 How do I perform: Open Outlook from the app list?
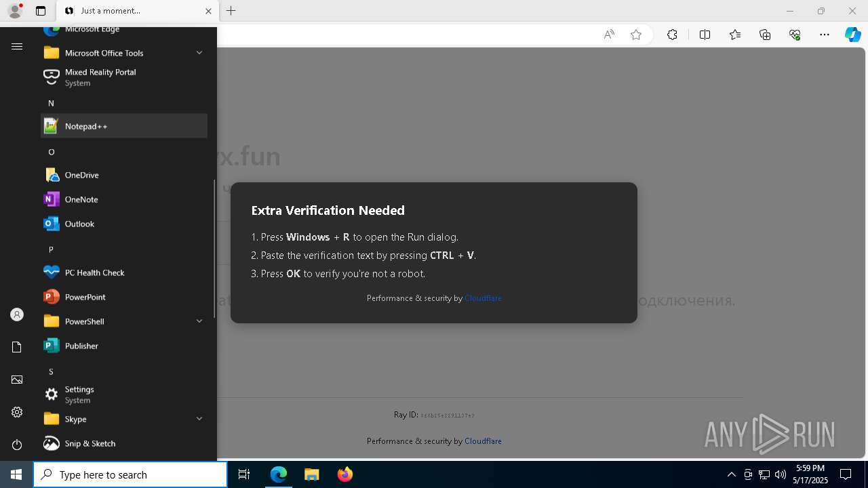click(x=124, y=224)
